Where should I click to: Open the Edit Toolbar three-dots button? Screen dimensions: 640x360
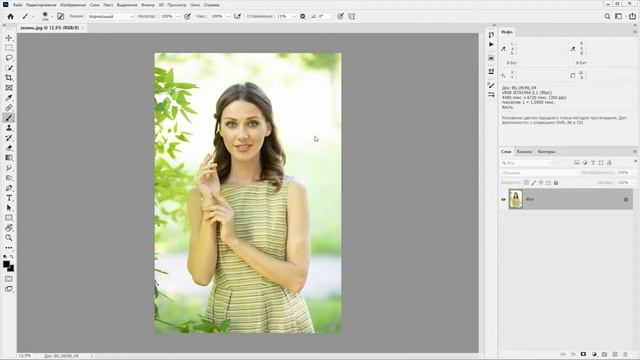pos(9,248)
